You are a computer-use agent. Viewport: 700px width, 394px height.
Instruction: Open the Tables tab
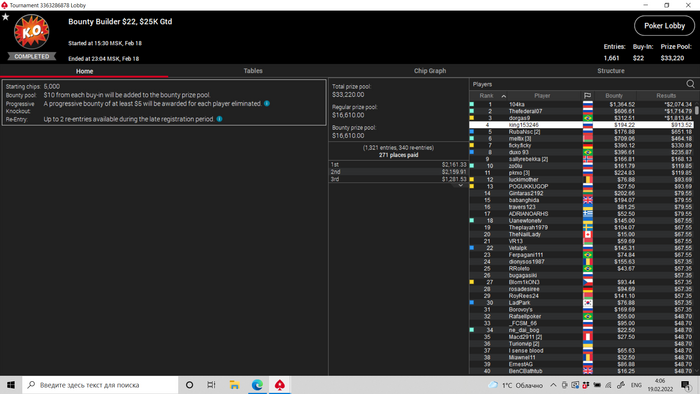[x=253, y=71]
